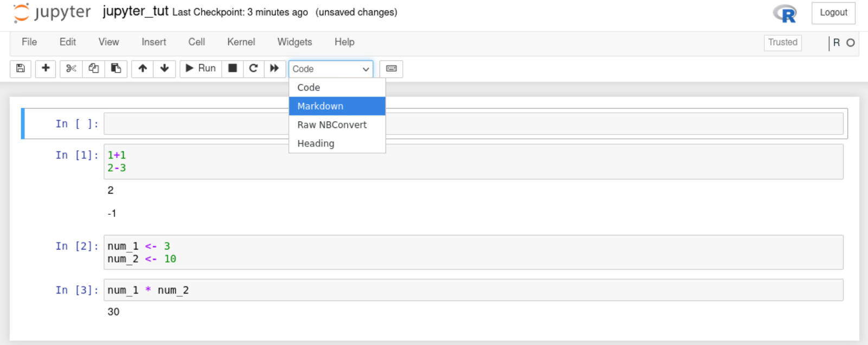Open the Cell menu

pyautogui.click(x=197, y=42)
